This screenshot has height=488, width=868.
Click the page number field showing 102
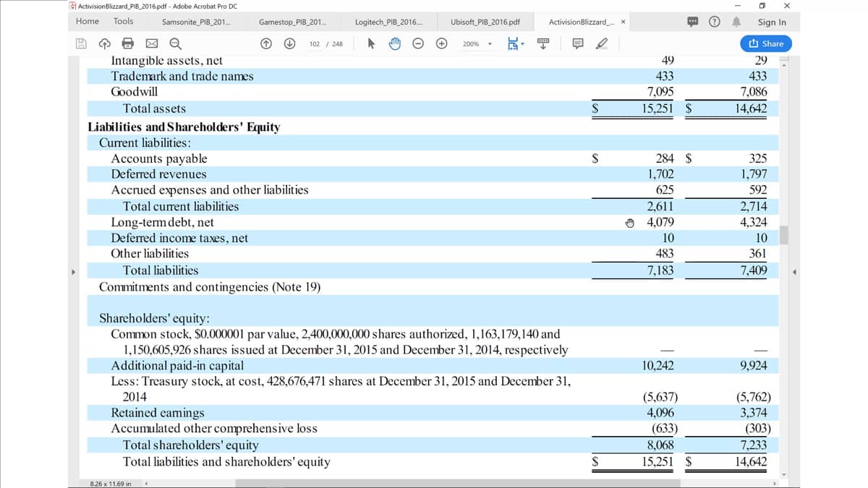315,44
